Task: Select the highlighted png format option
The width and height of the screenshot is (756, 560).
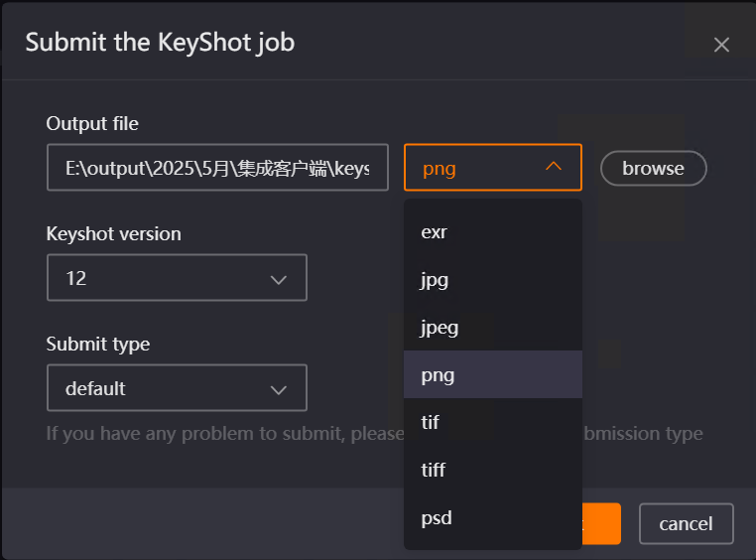Action: point(493,374)
